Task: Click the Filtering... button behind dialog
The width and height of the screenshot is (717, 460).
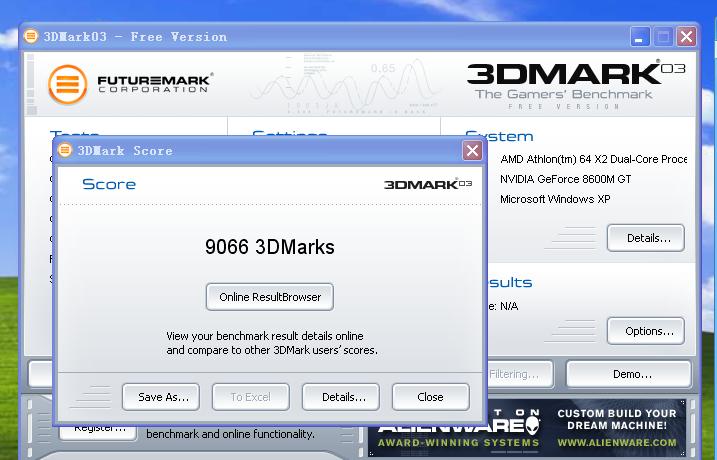Action: coord(519,374)
